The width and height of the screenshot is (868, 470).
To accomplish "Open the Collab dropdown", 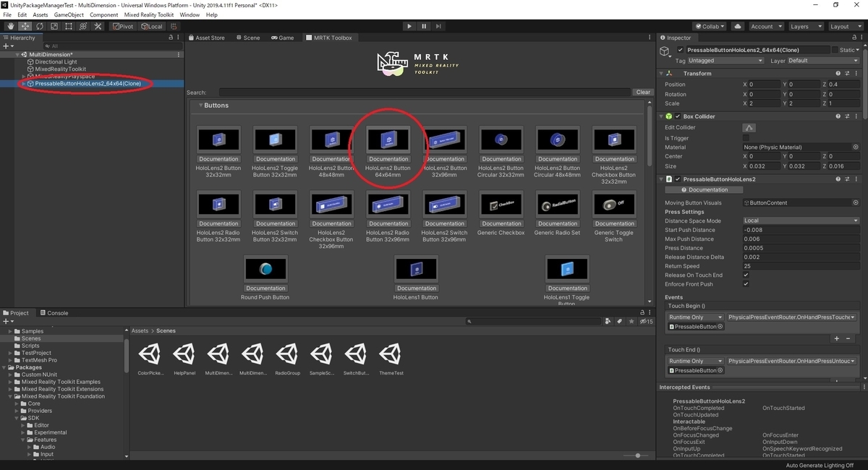I will click(x=710, y=26).
